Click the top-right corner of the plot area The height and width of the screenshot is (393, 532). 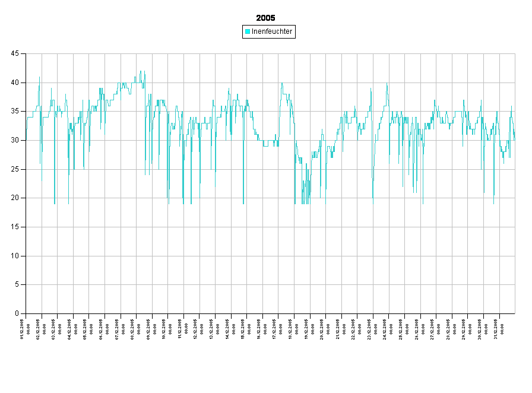click(x=515, y=54)
